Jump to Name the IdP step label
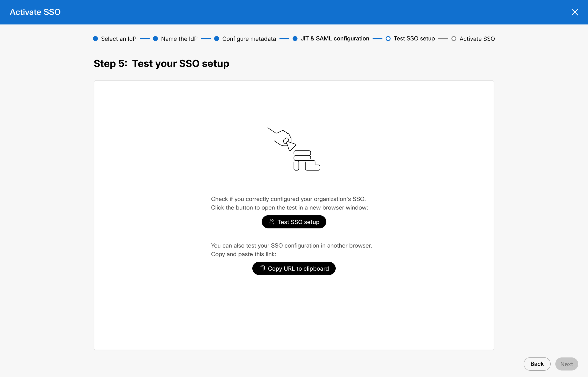Screen dimensions: 588x377 (179, 39)
